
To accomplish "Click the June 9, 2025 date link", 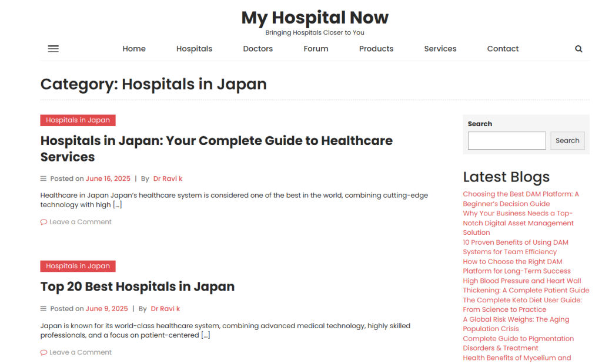I will tap(107, 309).
